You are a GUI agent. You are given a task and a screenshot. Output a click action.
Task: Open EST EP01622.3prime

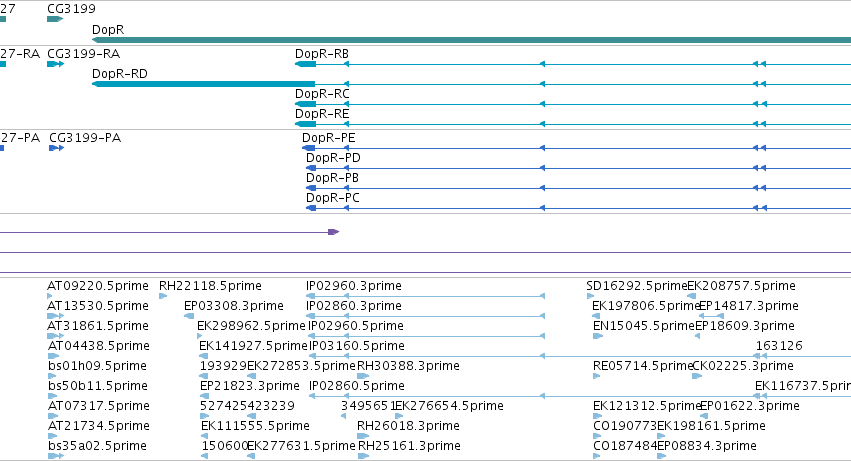click(x=750, y=406)
